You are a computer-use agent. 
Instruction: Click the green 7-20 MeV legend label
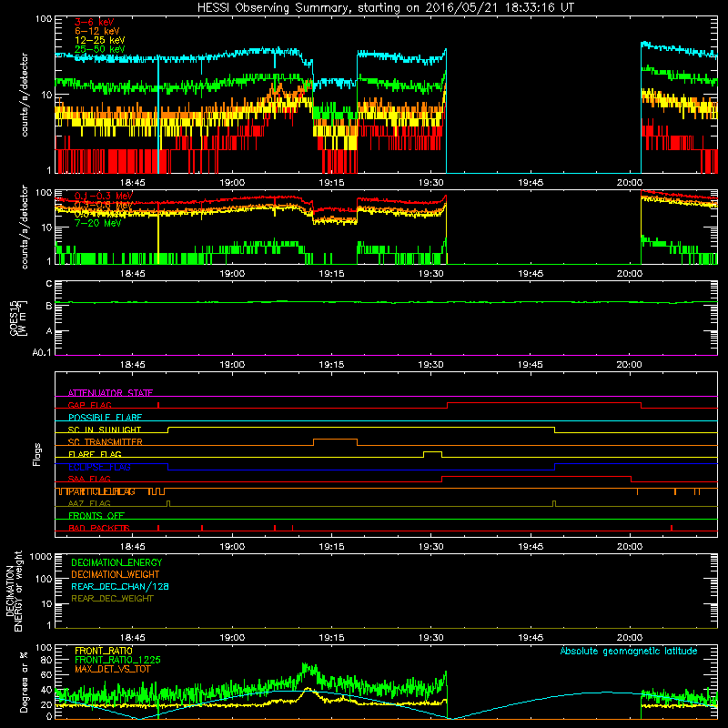click(x=98, y=223)
